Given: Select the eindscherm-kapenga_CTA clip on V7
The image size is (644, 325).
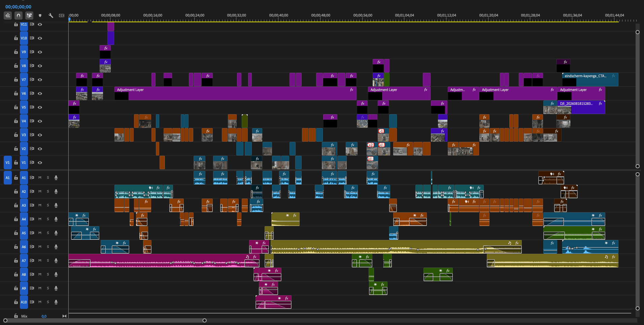Looking at the screenshot, I should pyautogui.click(x=590, y=80).
